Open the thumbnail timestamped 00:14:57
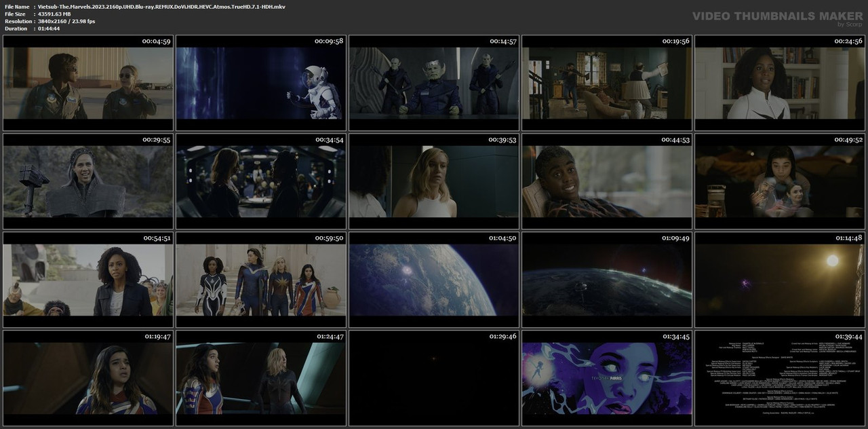The image size is (868, 429). pos(434,83)
